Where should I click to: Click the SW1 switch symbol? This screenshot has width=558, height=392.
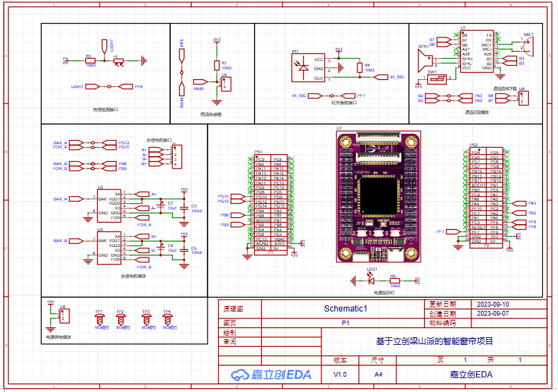click(x=437, y=79)
